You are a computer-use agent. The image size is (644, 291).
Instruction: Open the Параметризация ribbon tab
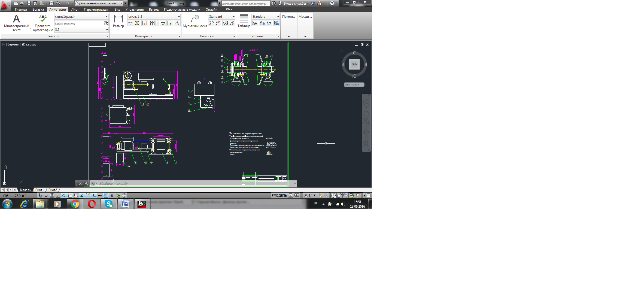[x=96, y=10]
